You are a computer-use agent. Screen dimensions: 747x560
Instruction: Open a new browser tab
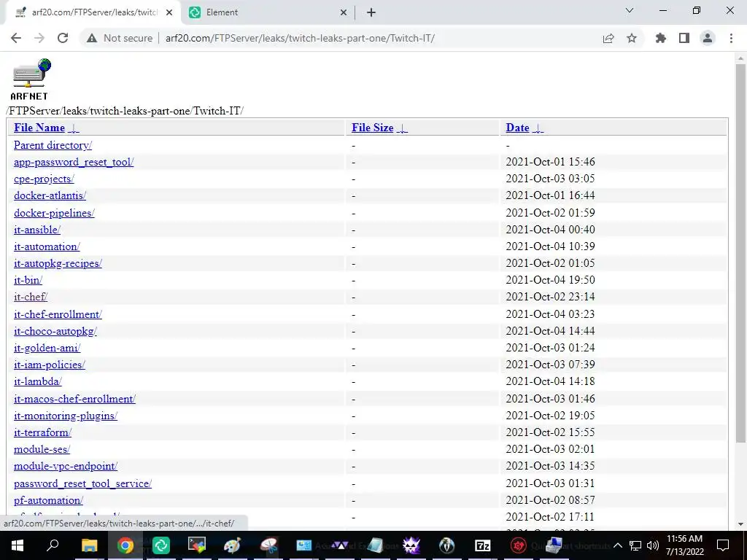click(x=371, y=12)
